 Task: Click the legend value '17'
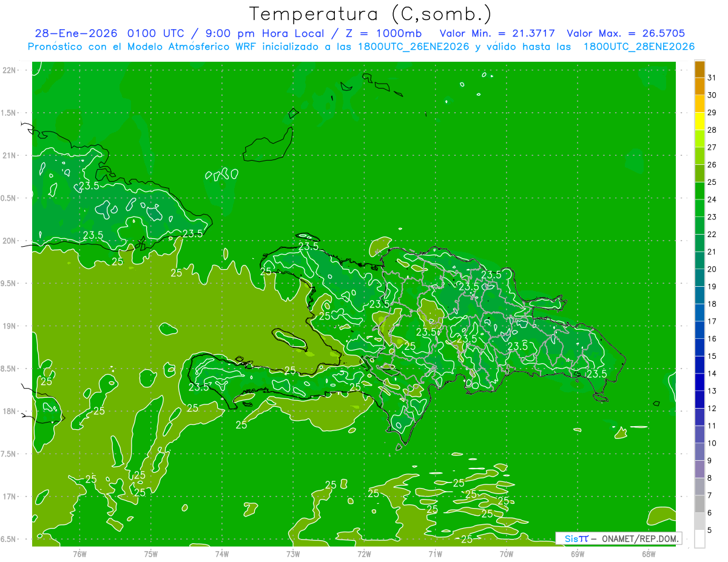712,321
